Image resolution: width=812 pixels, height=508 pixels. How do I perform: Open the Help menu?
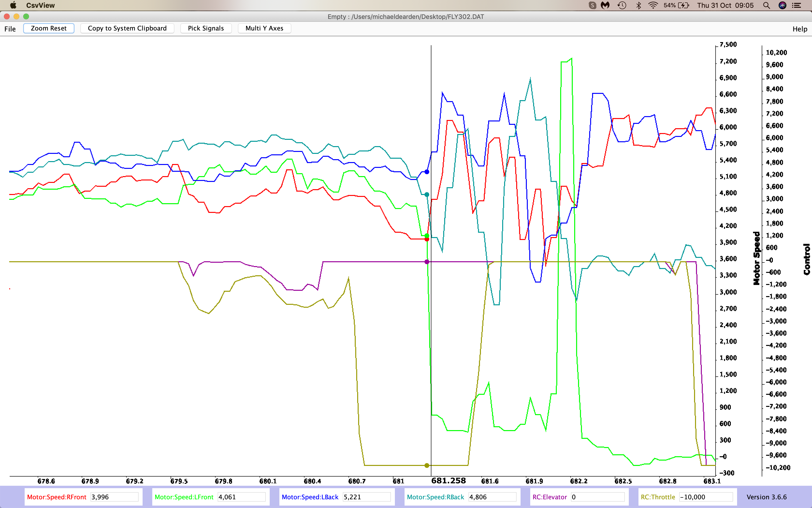(x=800, y=29)
